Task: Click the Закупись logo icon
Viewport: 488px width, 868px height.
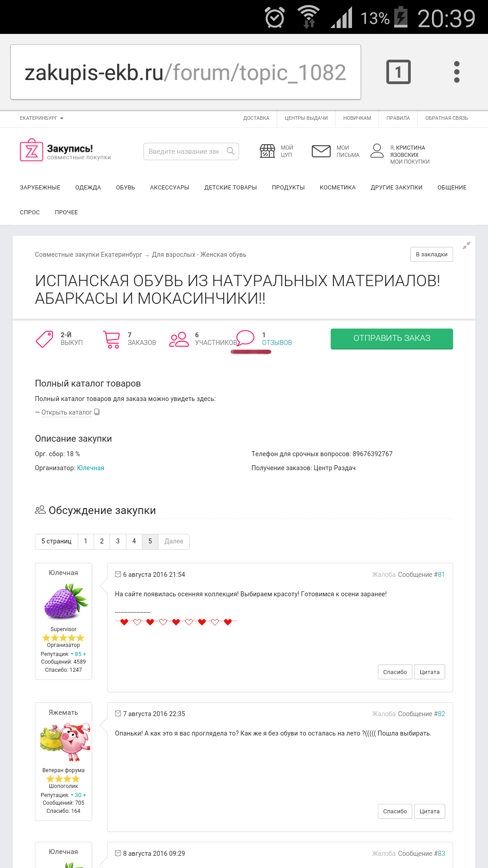Action: pyautogui.click(x=31, y=150)
